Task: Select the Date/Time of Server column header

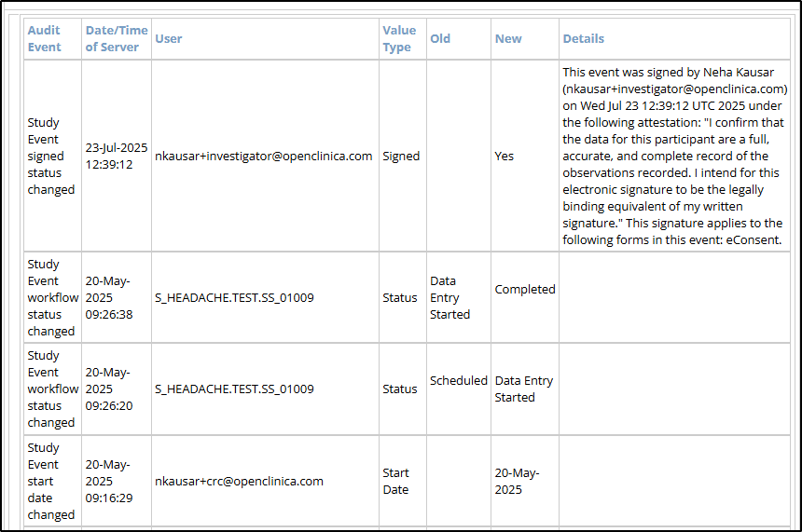Action: pyautogui.click(x=117, y=39)
